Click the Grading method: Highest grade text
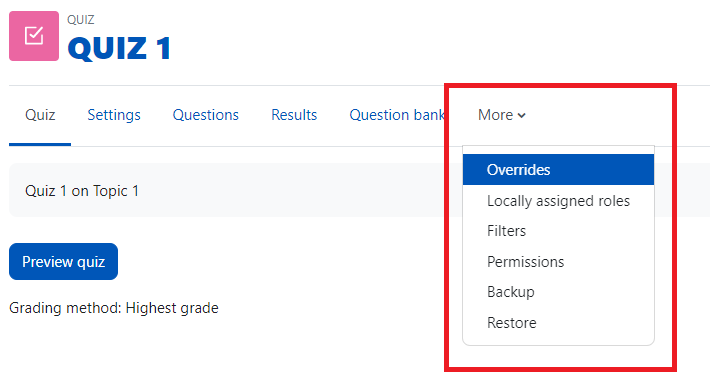 tap(114, 308)
